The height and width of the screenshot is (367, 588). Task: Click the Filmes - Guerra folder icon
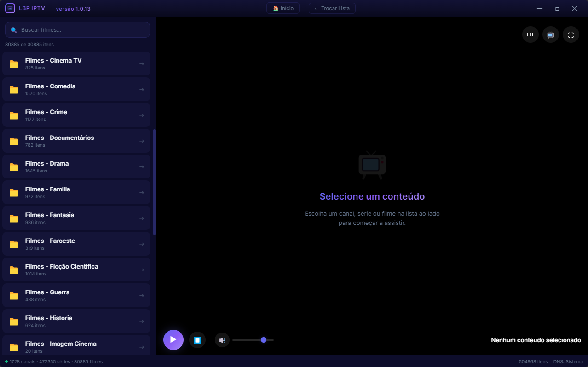(14, 296)
